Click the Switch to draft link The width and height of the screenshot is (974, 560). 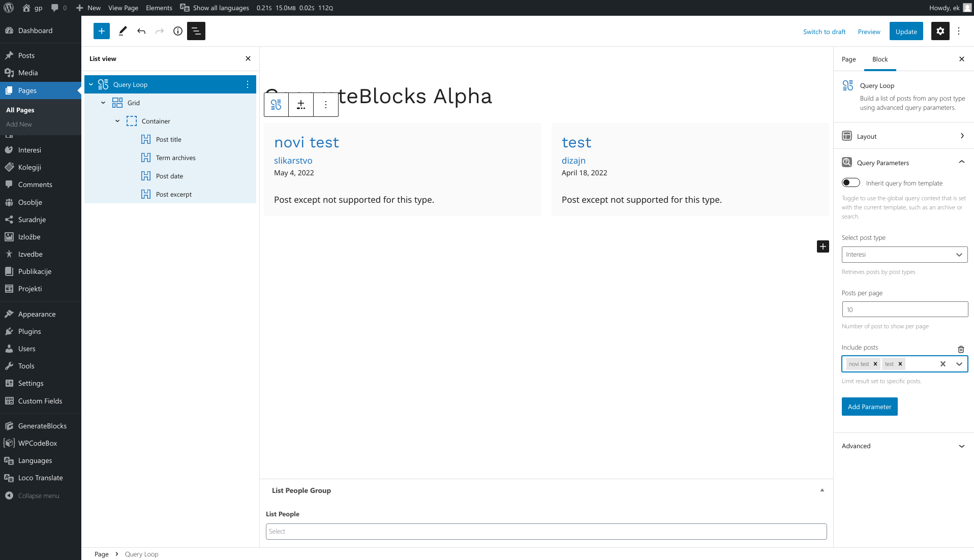[x=824, y=32]
